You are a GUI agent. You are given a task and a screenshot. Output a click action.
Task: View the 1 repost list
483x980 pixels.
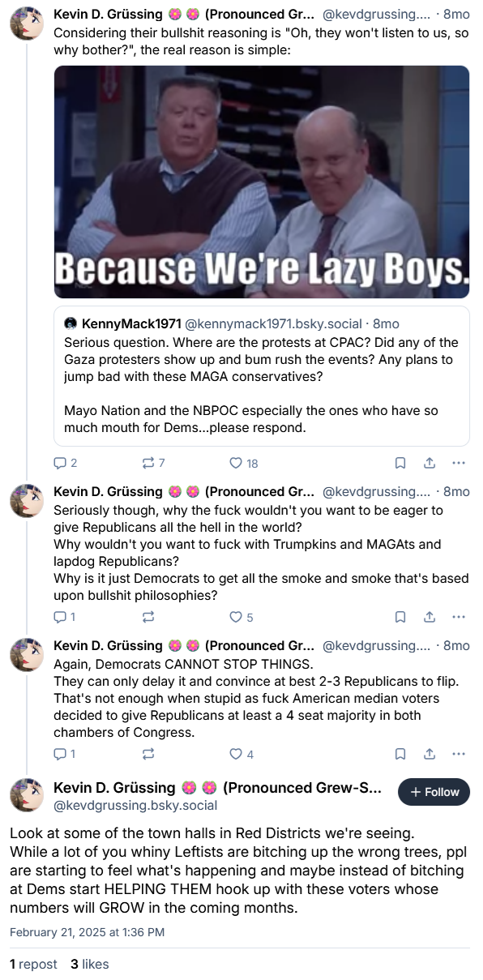tap(33, 964)
